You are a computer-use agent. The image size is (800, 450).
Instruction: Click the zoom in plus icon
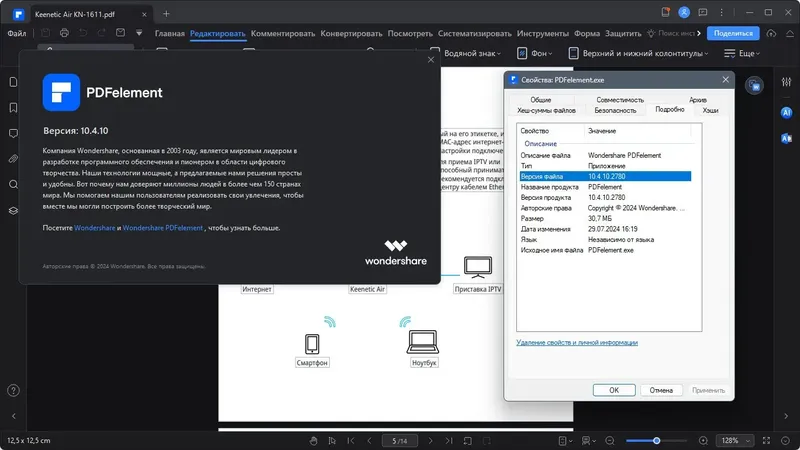[703, 440]
